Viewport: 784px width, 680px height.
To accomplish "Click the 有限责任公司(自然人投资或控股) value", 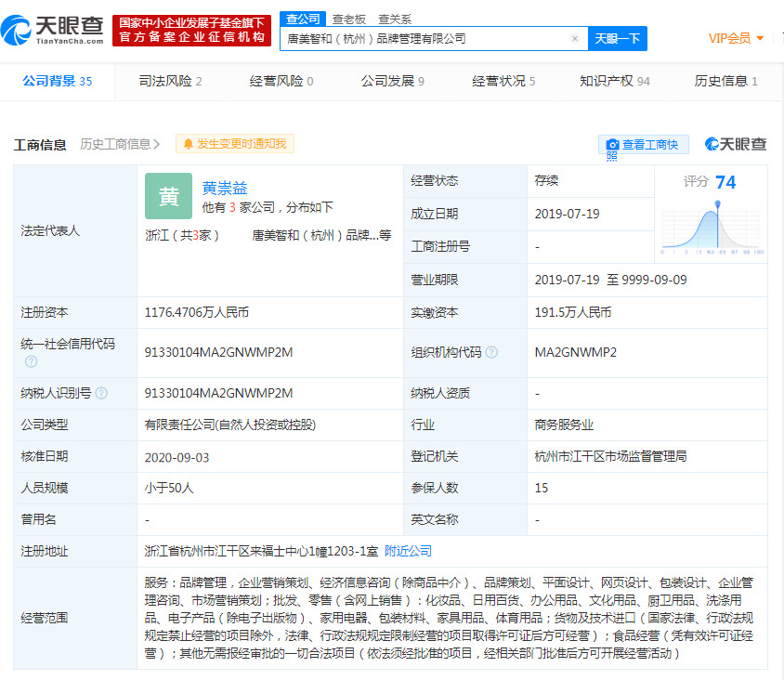I will 230,425.
